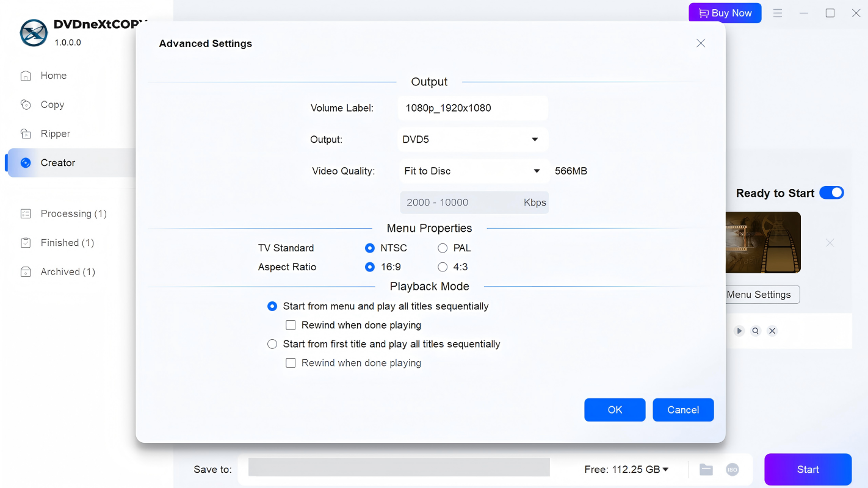Open the Video Quality Fit to Disc dropdown

click(x=472, y=171)
